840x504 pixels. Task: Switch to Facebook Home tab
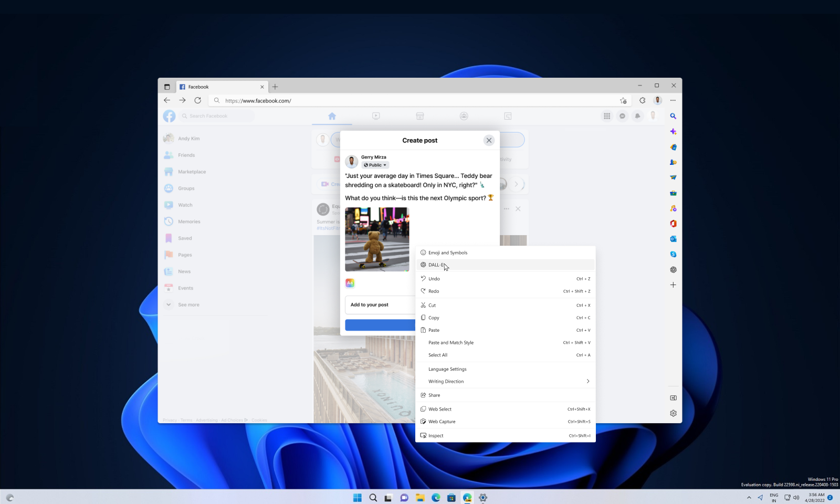(x=332, y=116)
